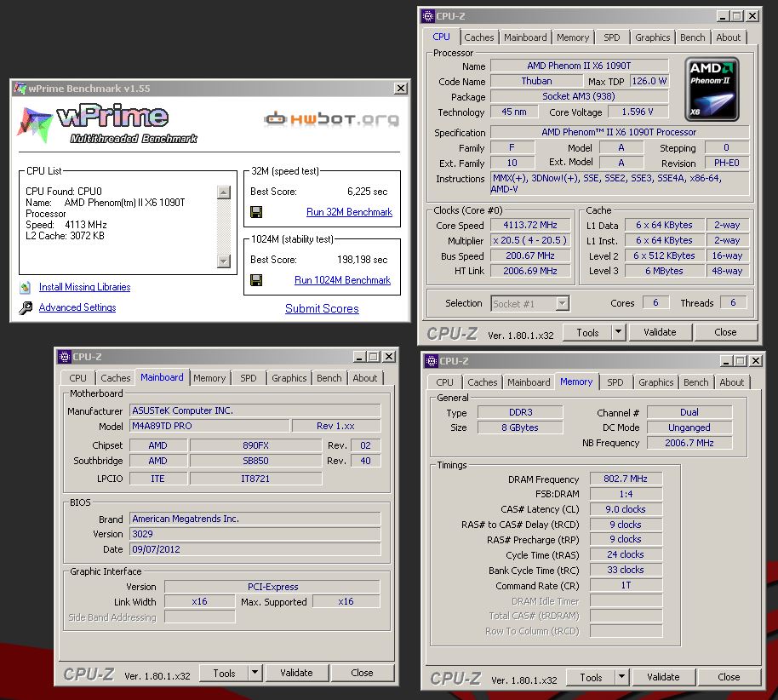
Task: Click the save icon under 1024M stability test
Action: [x=256, y=280]
